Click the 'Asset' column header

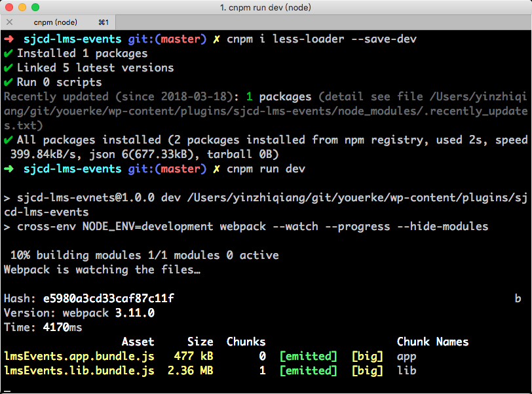coord(138,342)
